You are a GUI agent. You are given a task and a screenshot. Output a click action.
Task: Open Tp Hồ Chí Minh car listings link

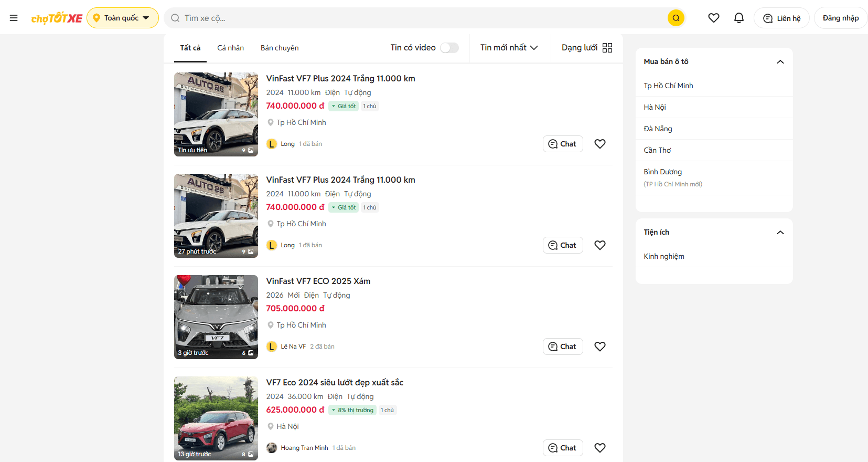tap(668, 86)
